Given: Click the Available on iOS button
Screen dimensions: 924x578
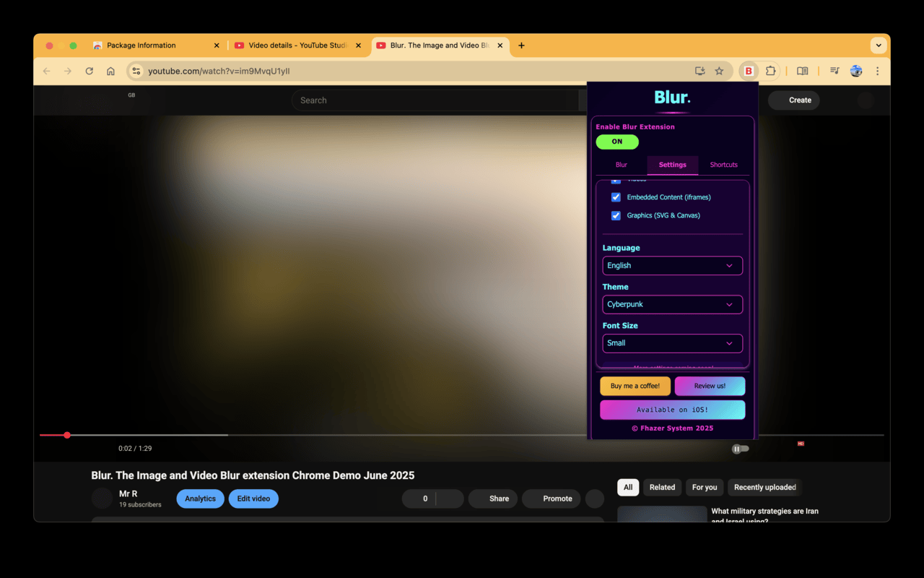Looking at the screenshot, I should click(x=673, y=410).
